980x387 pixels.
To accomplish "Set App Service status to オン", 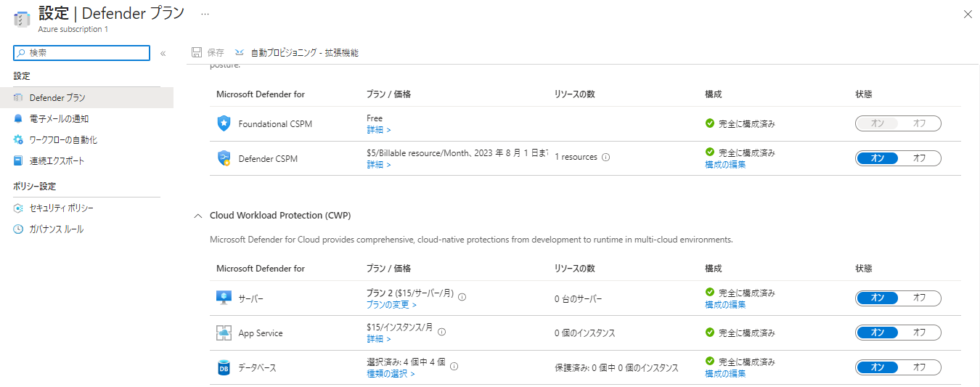I will 877,333.
